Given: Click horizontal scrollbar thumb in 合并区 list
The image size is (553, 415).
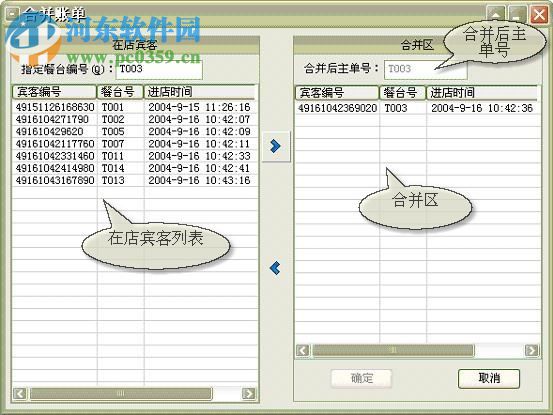Looking at the screenshot, I should tap(393, 350).
